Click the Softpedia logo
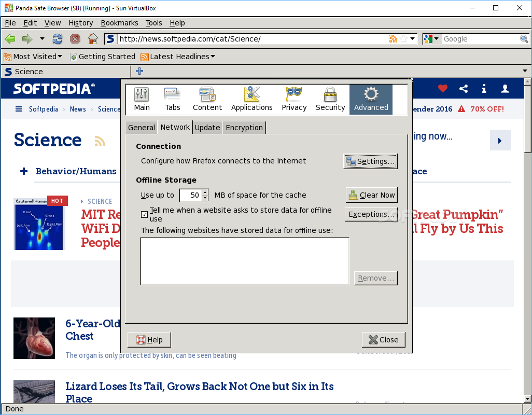532x415 pixels. click(x=54, y=89)
